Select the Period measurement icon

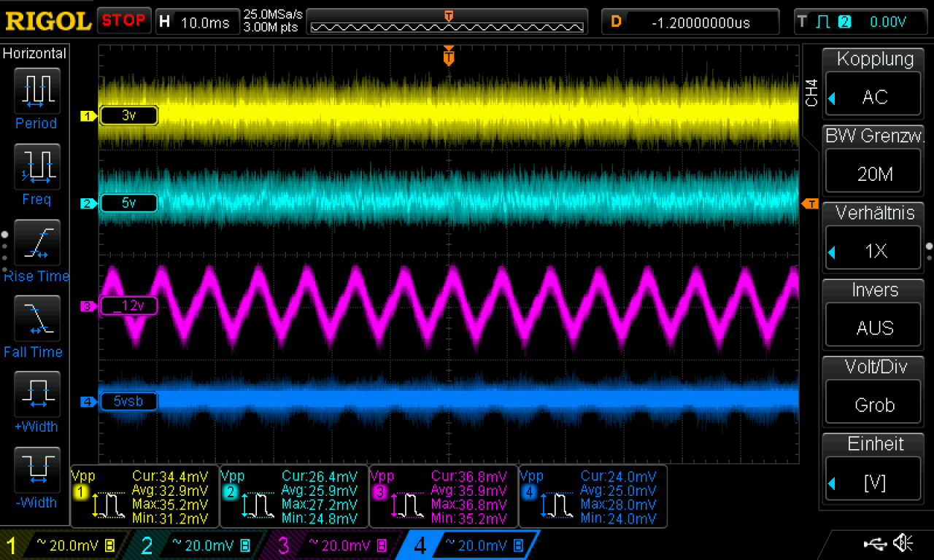[36, 90]
